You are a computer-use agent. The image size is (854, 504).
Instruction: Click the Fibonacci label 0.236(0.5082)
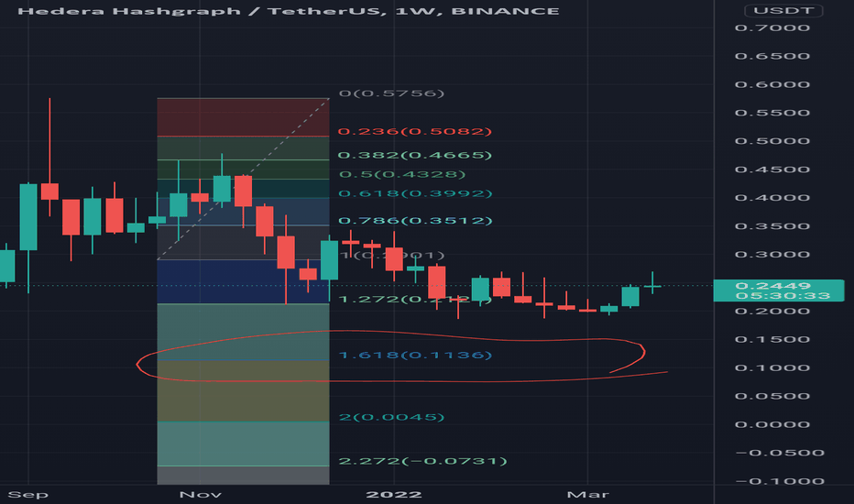point(414,131)
